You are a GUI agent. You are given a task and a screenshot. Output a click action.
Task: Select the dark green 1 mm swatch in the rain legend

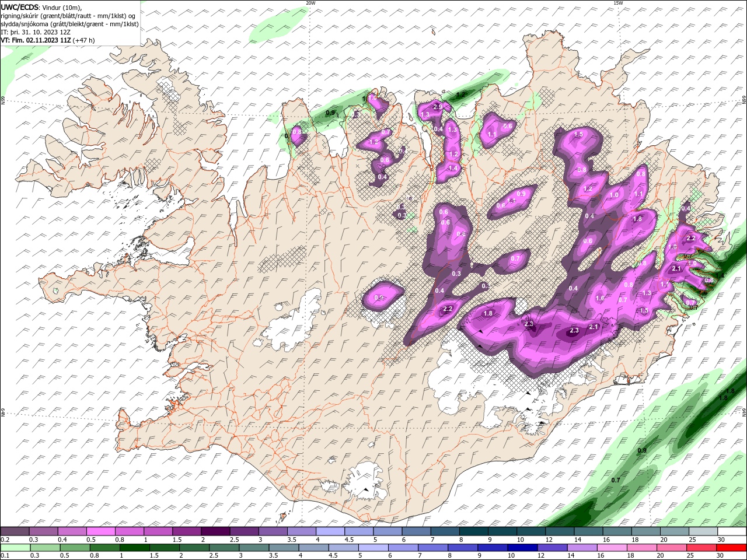point(135,548)
